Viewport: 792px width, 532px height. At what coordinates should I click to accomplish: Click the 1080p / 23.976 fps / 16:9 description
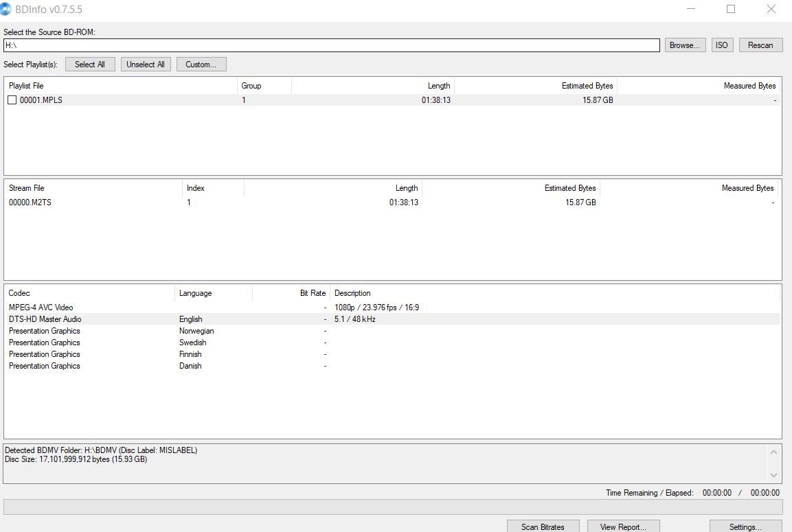(x=377, y=308)
